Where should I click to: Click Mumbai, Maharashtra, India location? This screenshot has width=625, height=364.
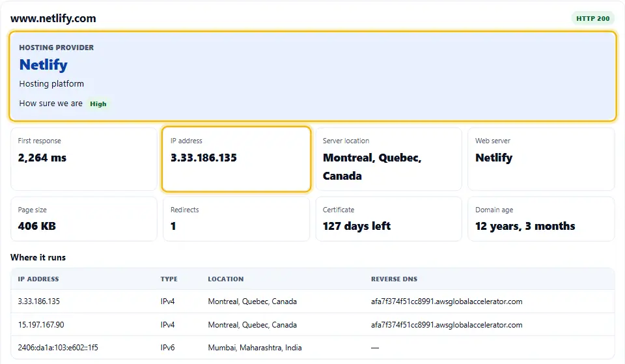coord(255,348)
